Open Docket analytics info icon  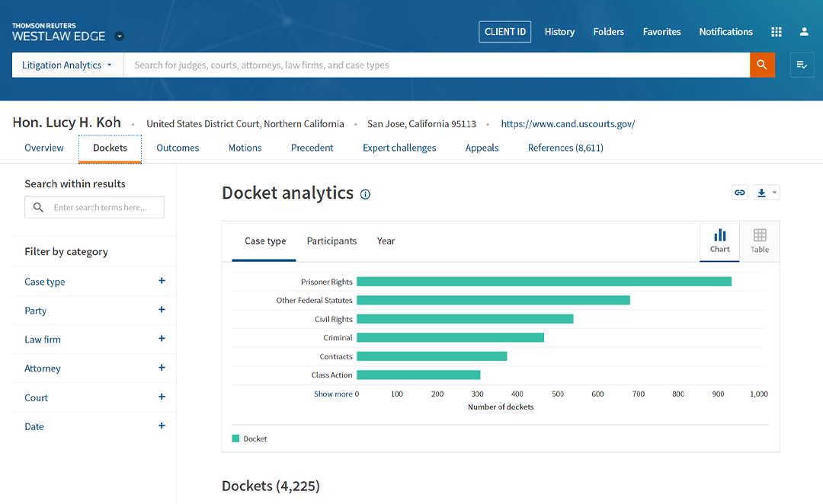365,194
